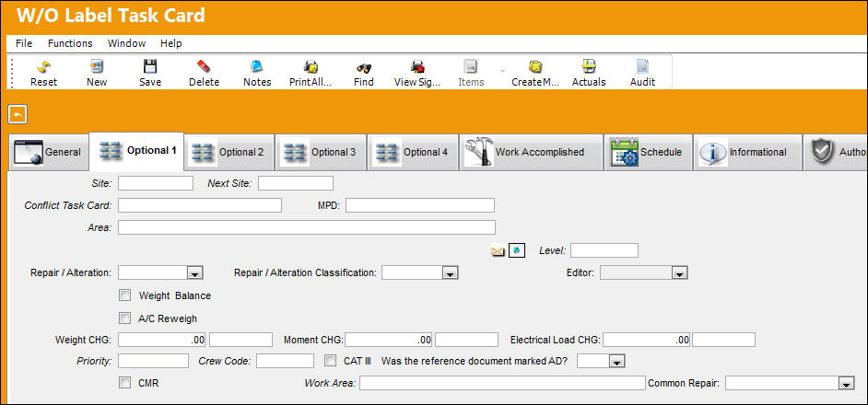Viewport: 868px width, 405px height.
Task: Open the File menu
Action: tap(24, 43)
